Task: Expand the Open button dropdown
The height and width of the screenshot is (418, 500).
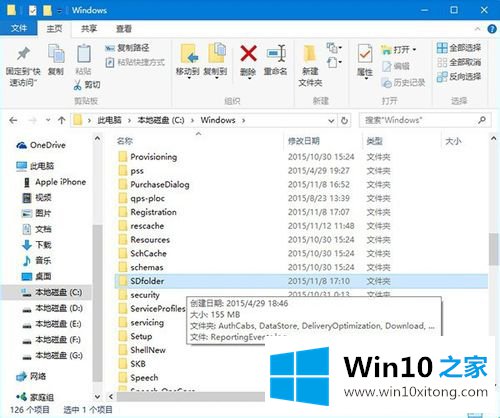Action: click(414, 50)
